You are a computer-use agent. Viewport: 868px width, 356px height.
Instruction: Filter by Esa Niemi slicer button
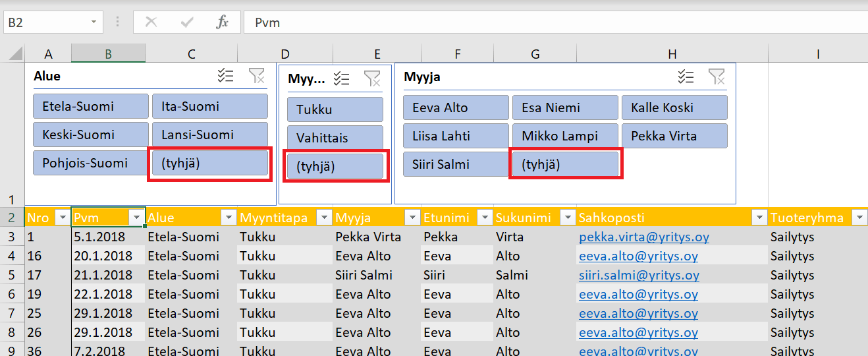point(565,107)
